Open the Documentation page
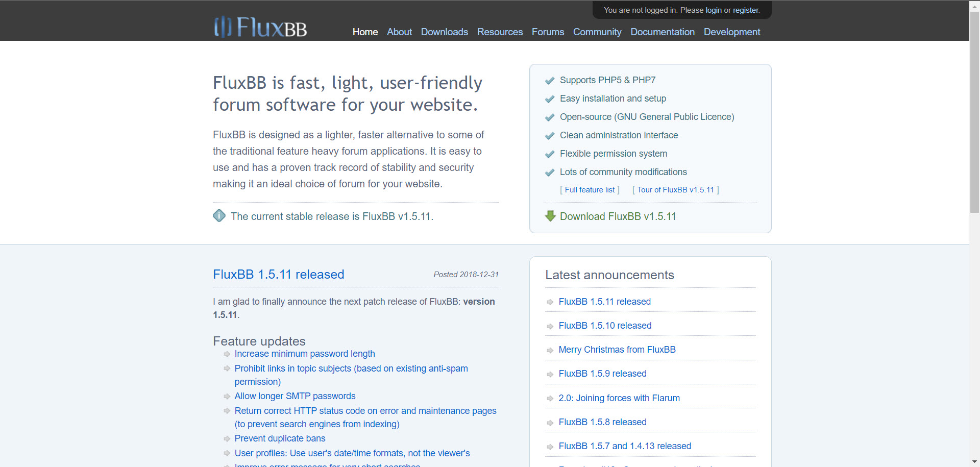This screenshot has height=467, width=980. point(663,32)
